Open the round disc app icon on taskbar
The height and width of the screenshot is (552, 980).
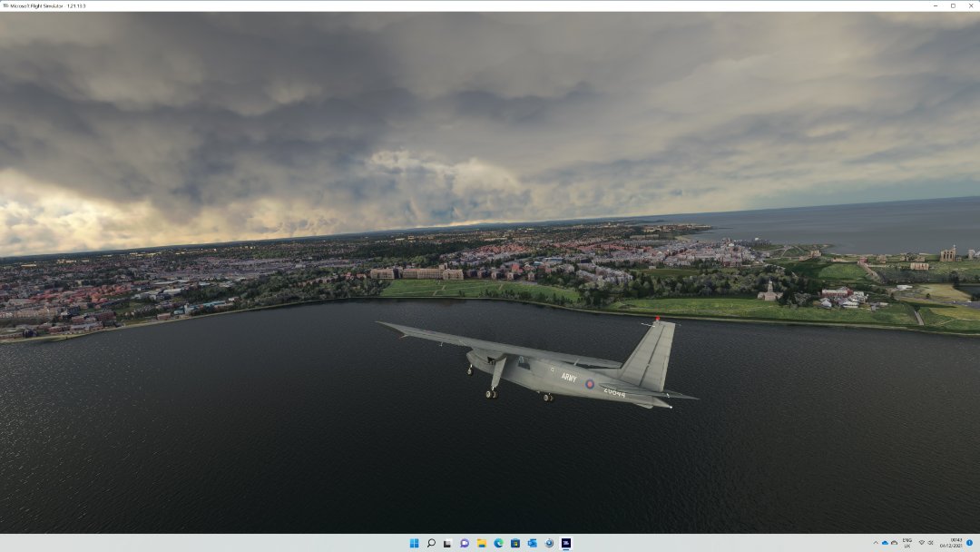click(x=549, y=543)
